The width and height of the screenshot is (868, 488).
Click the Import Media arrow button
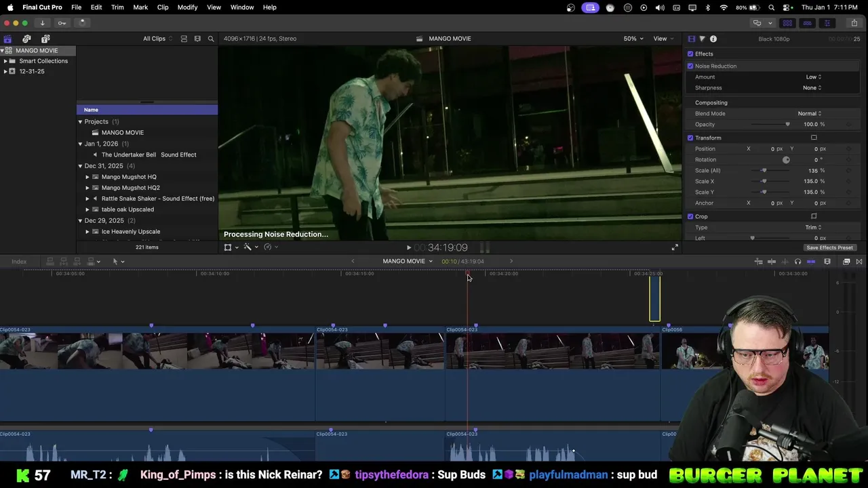pyautogui.click(x=42, y=23)
